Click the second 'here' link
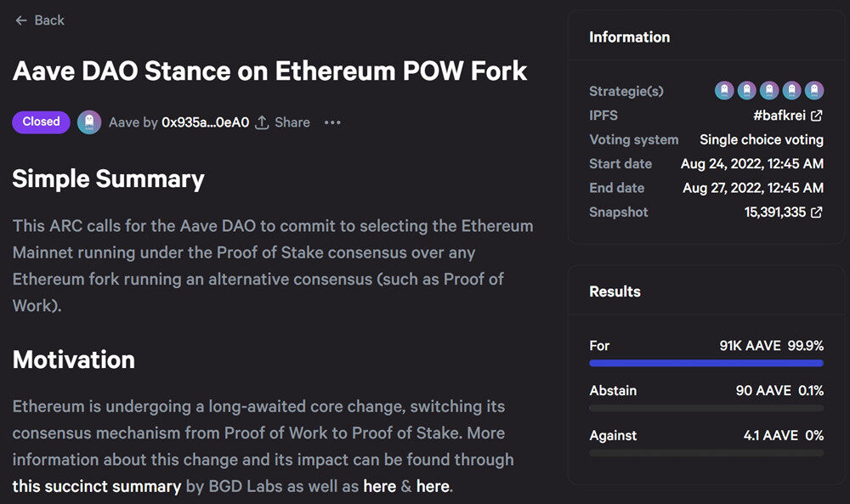The image size is (850, 504). [x=433, y=486]
